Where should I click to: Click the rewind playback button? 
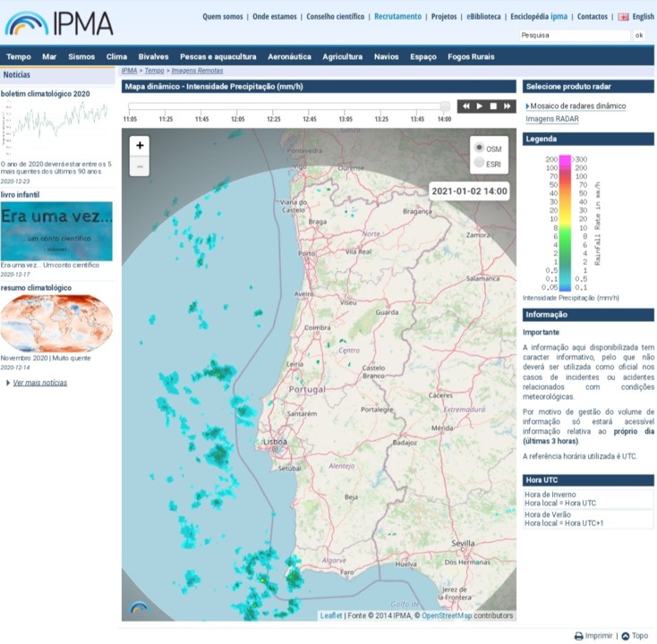[x=465, y=106]
